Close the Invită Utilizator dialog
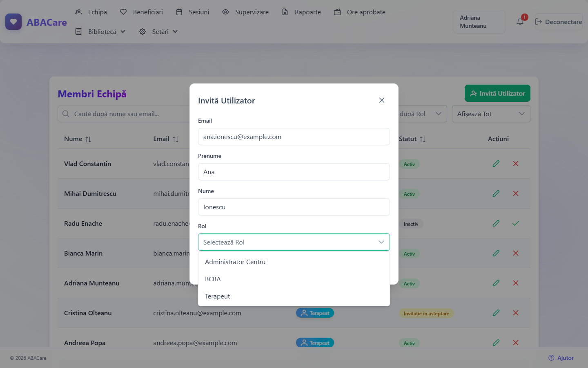Image resolution: width=588 pixels, height=368 pixels. (x=382, y=100)
